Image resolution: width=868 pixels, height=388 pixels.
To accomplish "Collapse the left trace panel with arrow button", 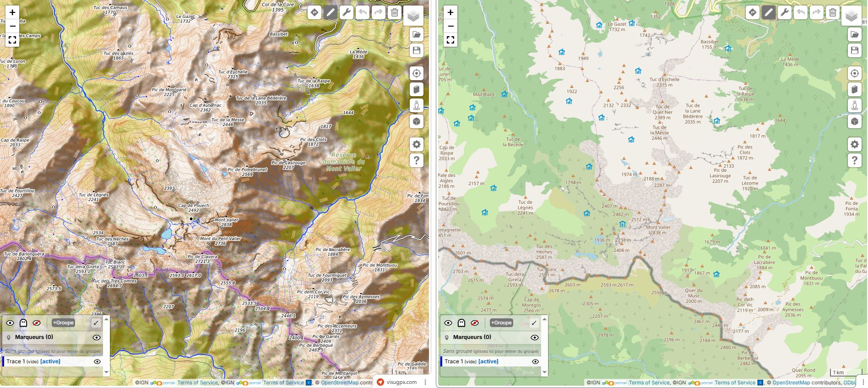I will point(96,323).
